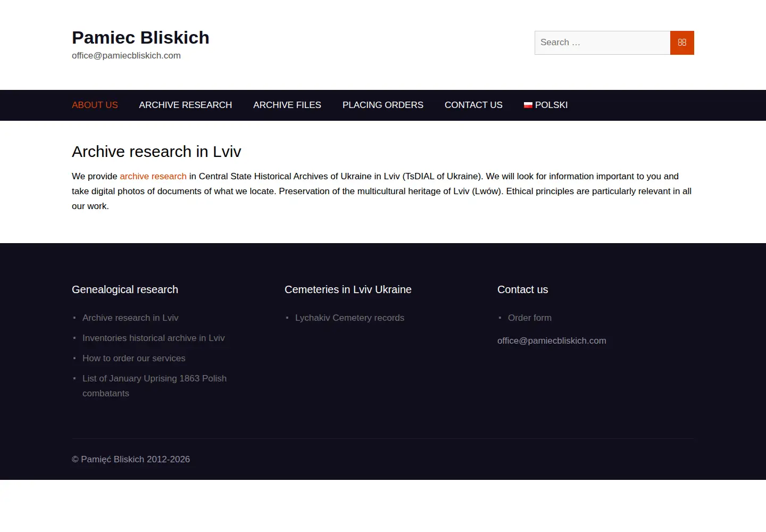Click the 'Archive research in Lviv' heading

pos(156,152)
